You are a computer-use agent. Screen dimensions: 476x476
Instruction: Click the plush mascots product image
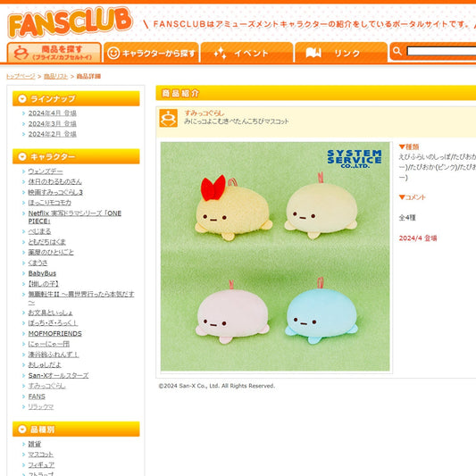coord(275,256)
